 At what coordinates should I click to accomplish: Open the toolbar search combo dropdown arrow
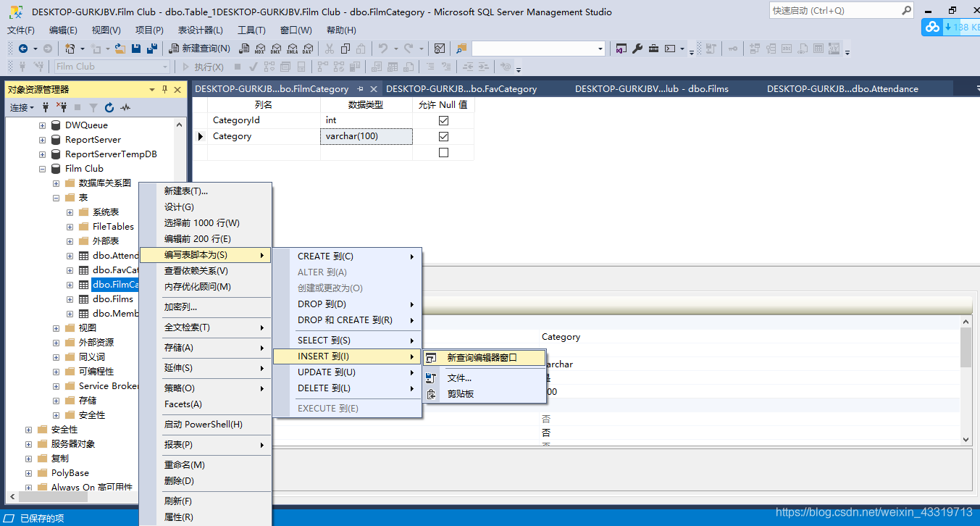coord(600,49)
